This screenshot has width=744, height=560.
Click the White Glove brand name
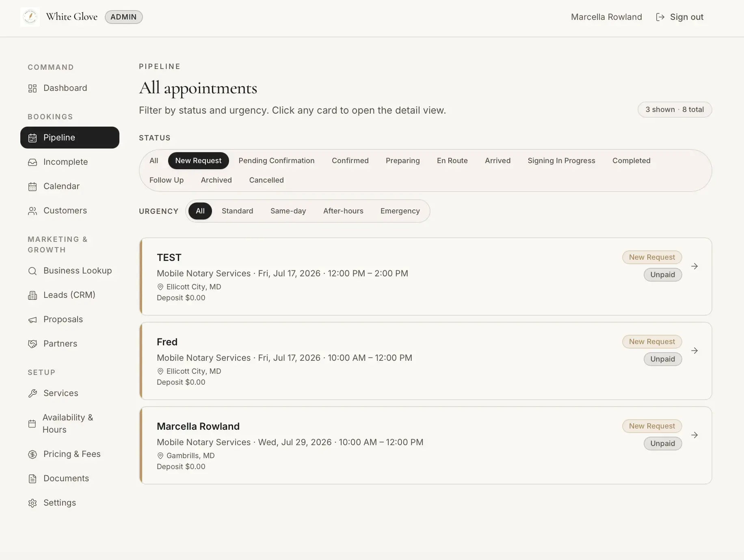point(72,17)
